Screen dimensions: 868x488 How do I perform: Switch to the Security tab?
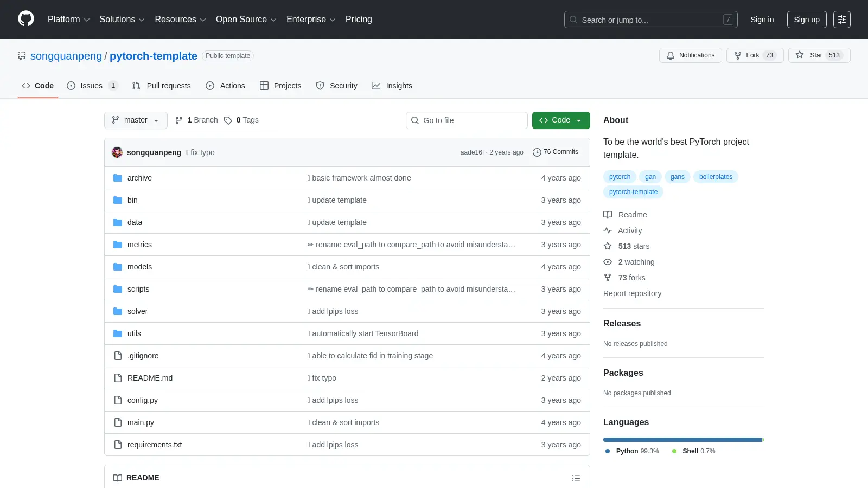[336, 86]
